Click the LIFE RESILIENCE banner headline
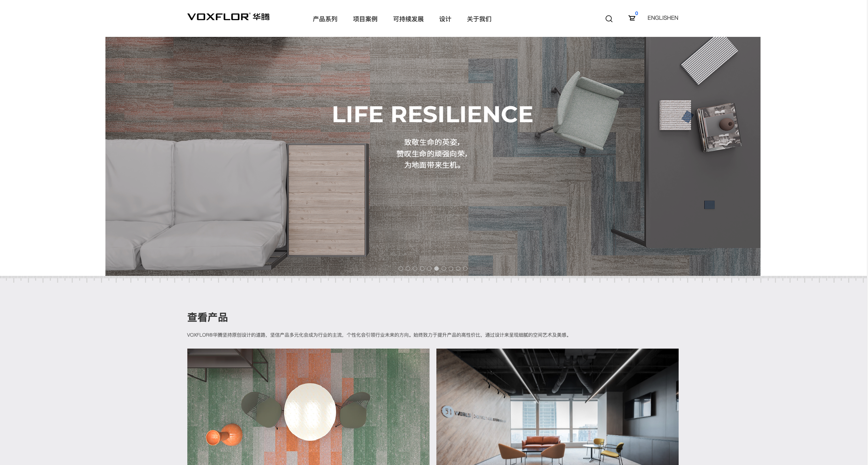Screen dimensions: 868x465 [x=432, y=114]
